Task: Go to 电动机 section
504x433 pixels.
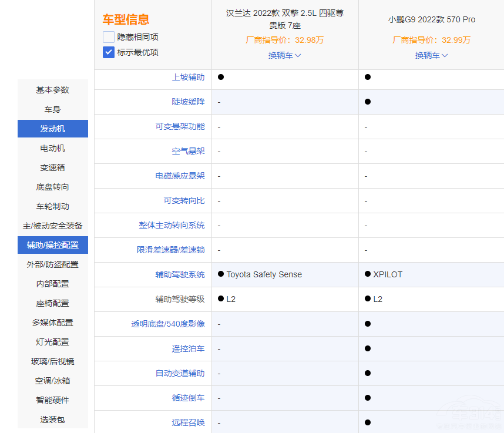Action: pos(53,148)
